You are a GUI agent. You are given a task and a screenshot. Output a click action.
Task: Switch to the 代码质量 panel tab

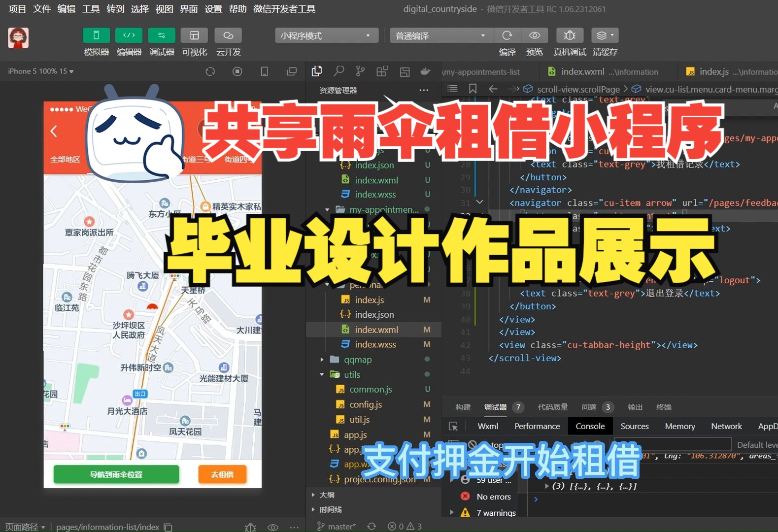tap(553, 407)
